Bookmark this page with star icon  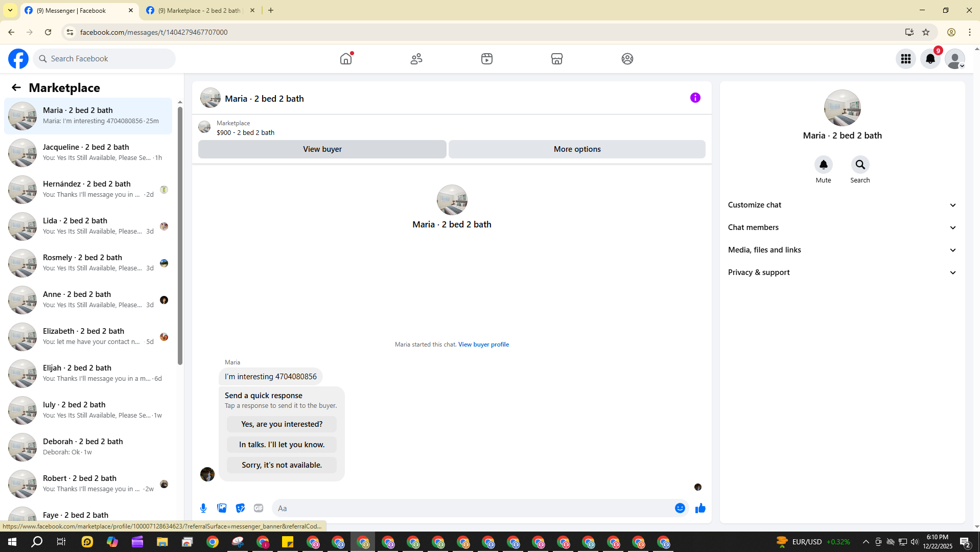pos(926,32)
